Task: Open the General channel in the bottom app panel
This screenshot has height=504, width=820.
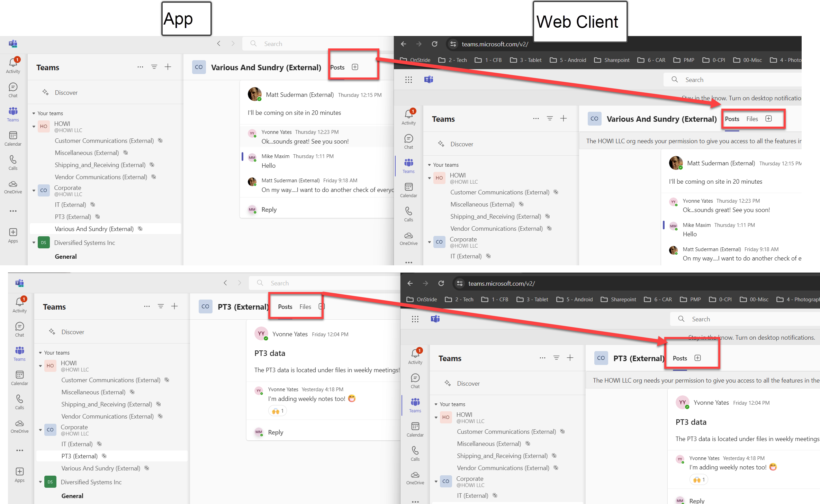Action: pyautogui.click(x=72, y=496)
